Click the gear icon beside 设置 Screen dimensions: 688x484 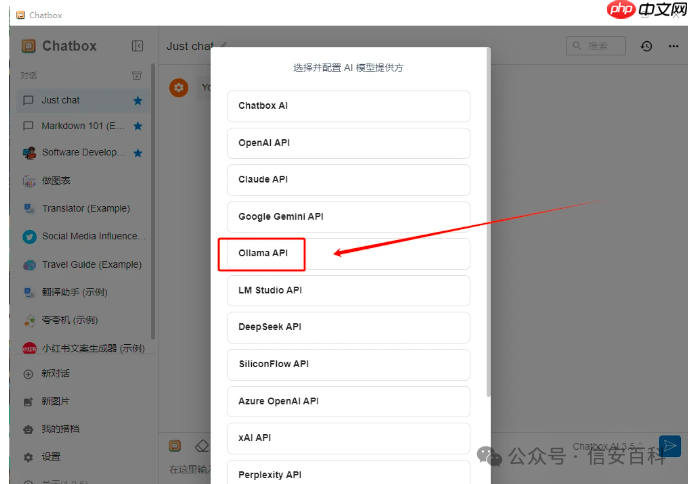tap(28, 457)
